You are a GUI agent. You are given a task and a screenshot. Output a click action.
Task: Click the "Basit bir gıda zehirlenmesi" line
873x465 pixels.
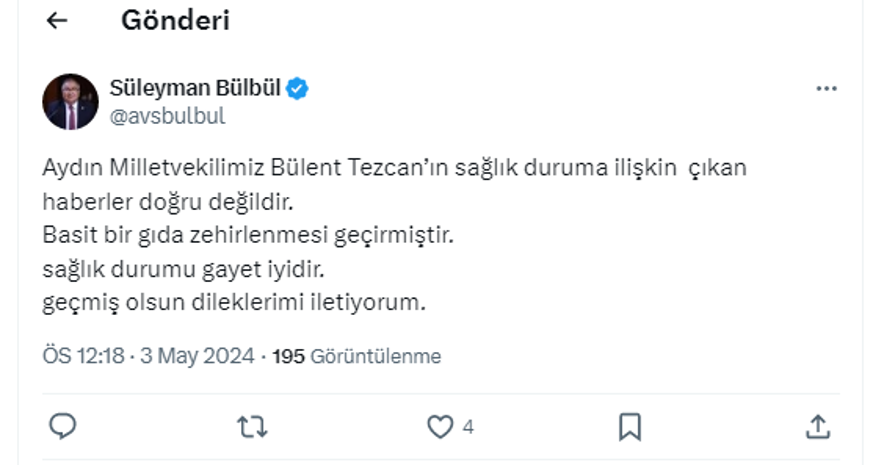(x=248, y=236)
